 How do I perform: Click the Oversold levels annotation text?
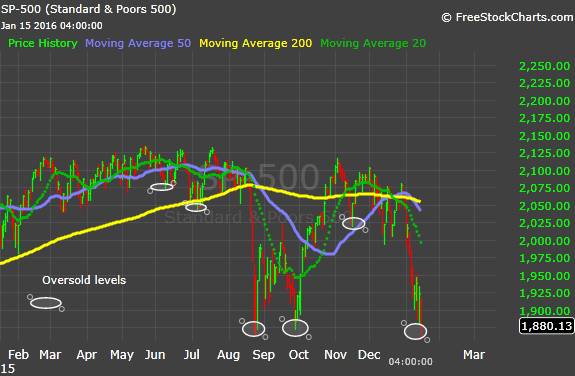tap(84, 280)
